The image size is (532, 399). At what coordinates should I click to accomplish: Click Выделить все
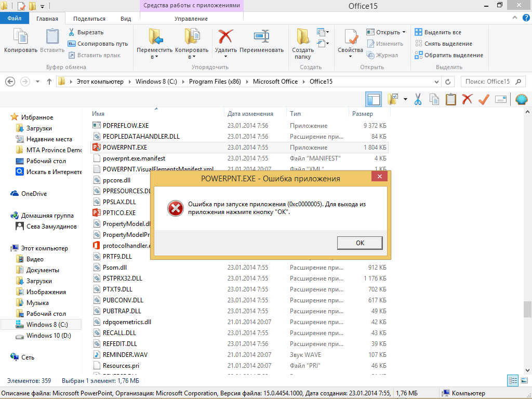point(437,32)
